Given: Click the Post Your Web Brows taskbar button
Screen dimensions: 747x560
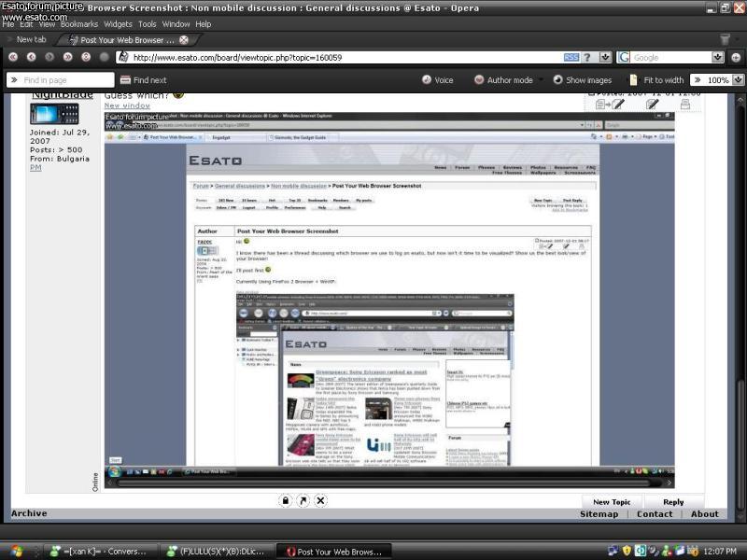Looking at the screenshot, I should pyautogui.click(x=334, y=552).
